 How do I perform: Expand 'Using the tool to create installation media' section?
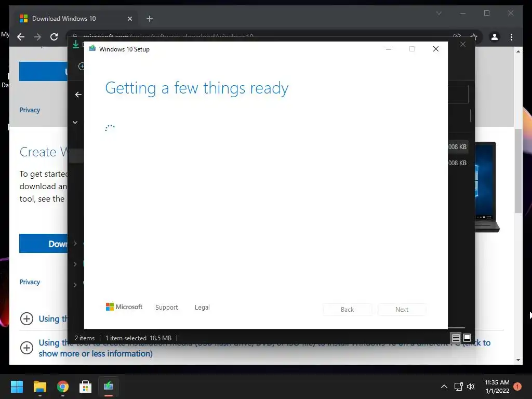pos(26,348)
